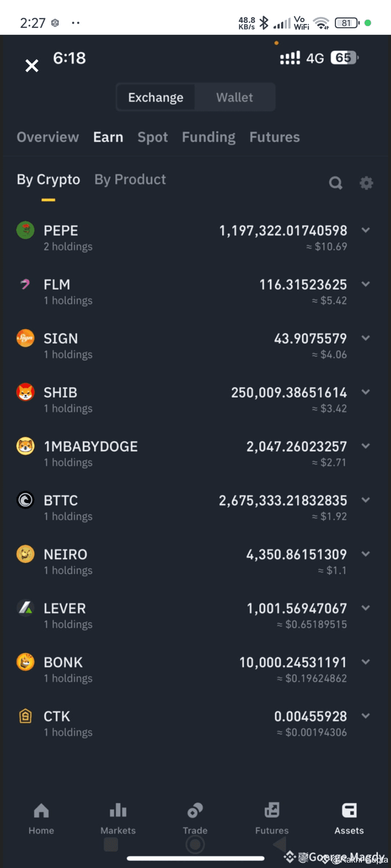Viewport: 391px width, 868px height.
Task: Go to Home in bottom navigation
Action: click(41, 810)
